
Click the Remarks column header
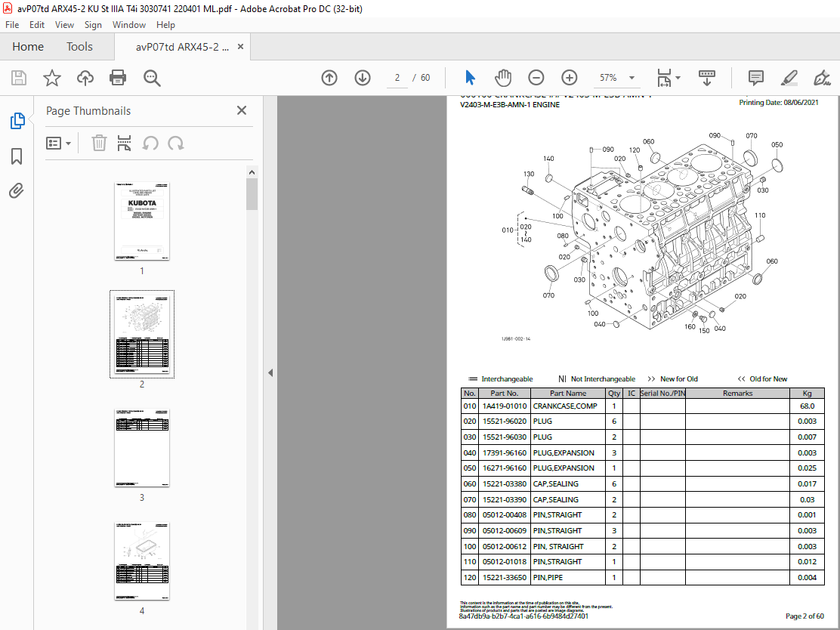click(x=737, y=394)
